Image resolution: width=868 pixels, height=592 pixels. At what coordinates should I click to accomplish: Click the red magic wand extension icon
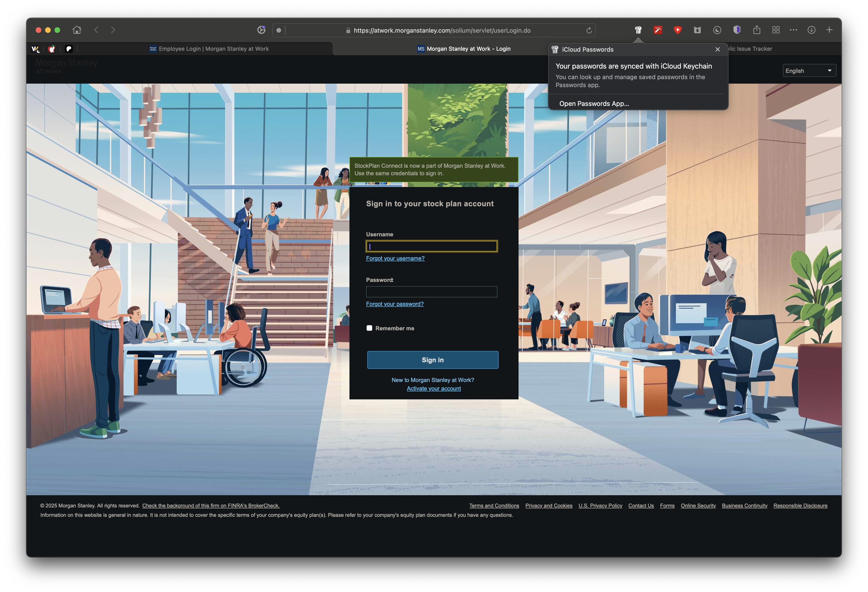tap(658, 30)
